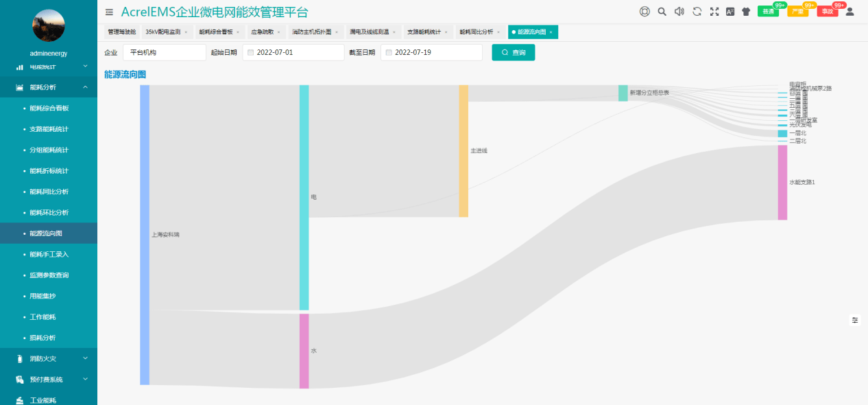Expand the 电能统计 sidebar section
This screenshot has height=405, width=868.
pos(48,67)
